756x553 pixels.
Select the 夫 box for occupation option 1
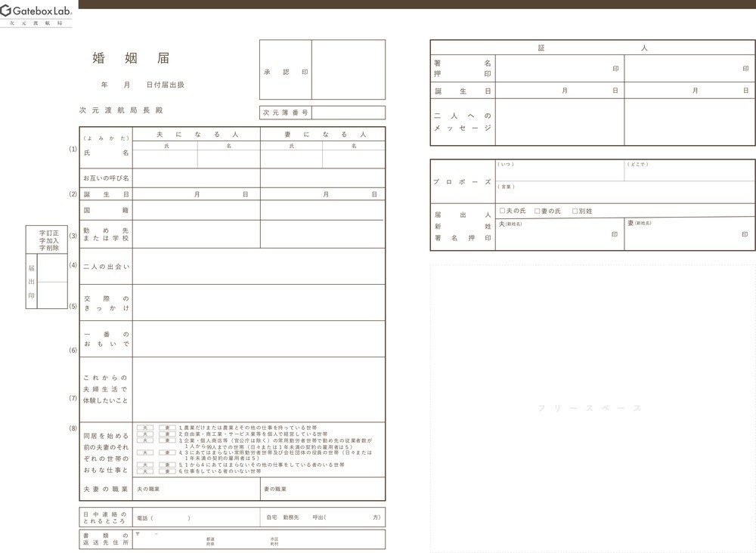[145, 428]
